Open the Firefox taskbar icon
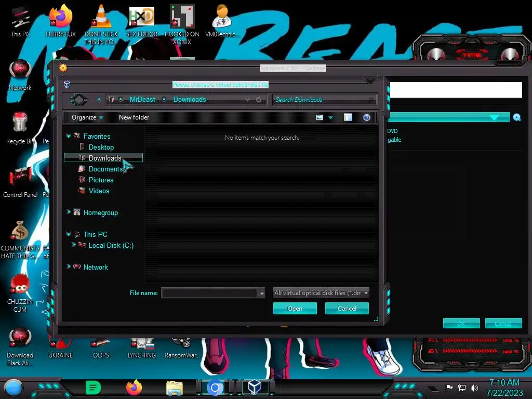The height and width of the screenshot is (399, 532). tap(134, 387)
